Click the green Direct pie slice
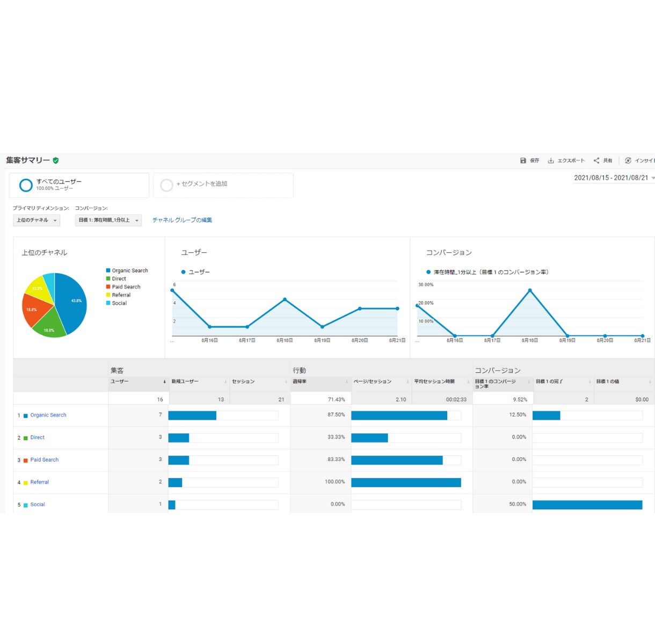Viewport: 655px width, 644px height. 49,324
